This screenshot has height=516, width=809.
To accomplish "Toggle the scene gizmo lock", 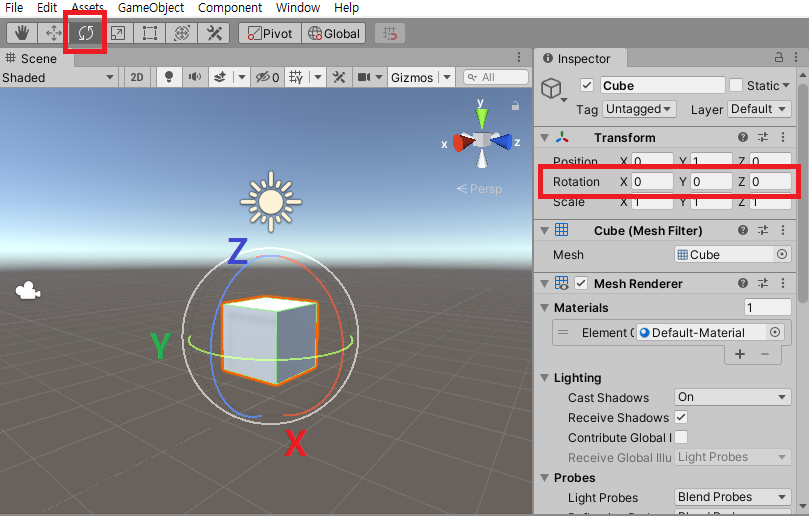I will pos(515,106).
